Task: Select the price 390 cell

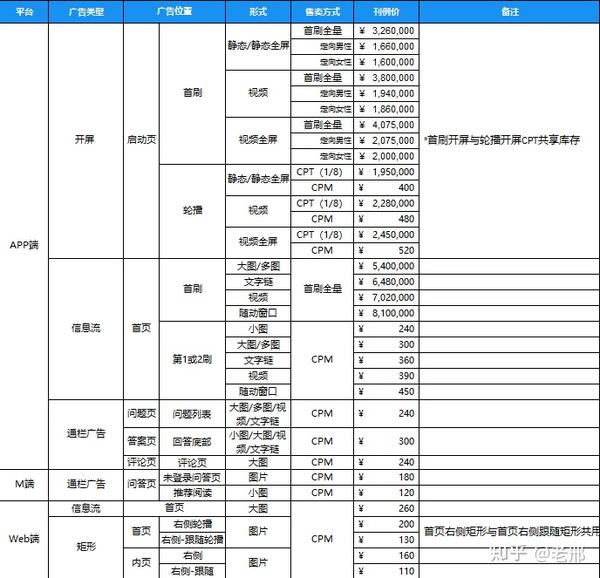Action: tap(386, 376)
